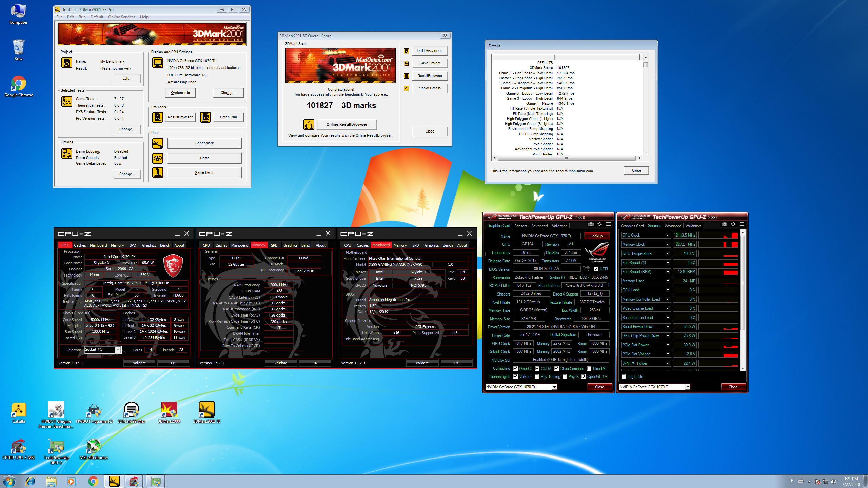Click the Selected Tests checklist icon

67,101
